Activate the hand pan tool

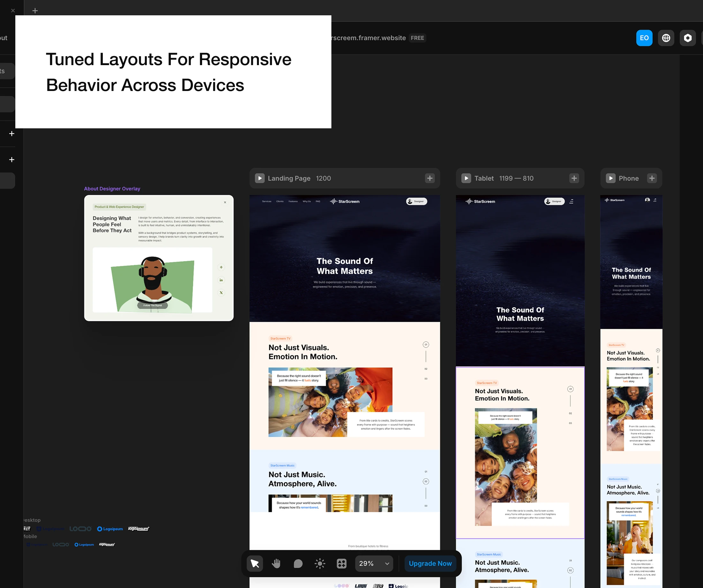(x=276, y=563)
